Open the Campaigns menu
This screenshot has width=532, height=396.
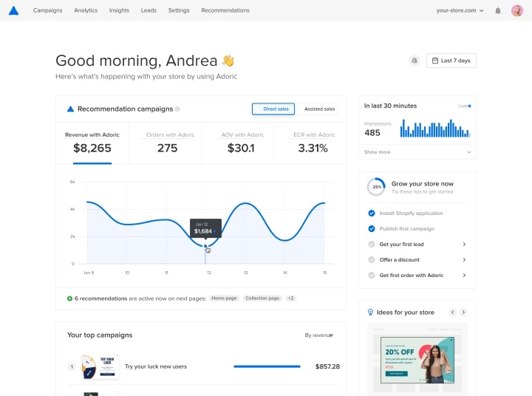[47, 10]
